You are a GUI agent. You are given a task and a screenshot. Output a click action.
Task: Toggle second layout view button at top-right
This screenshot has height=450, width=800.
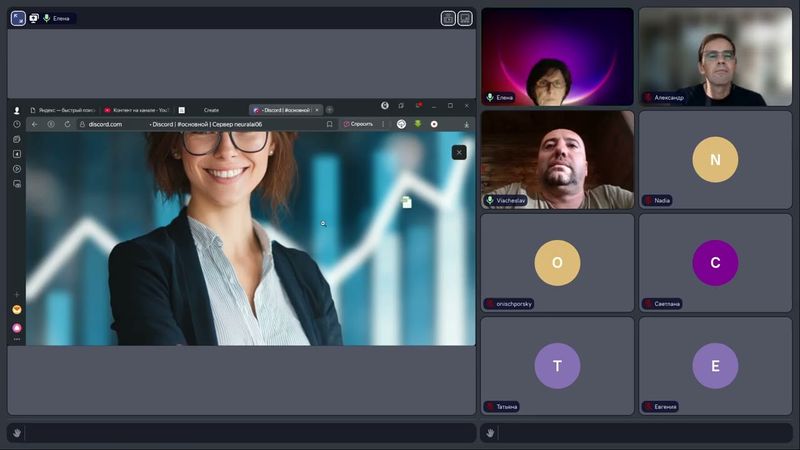465,18
